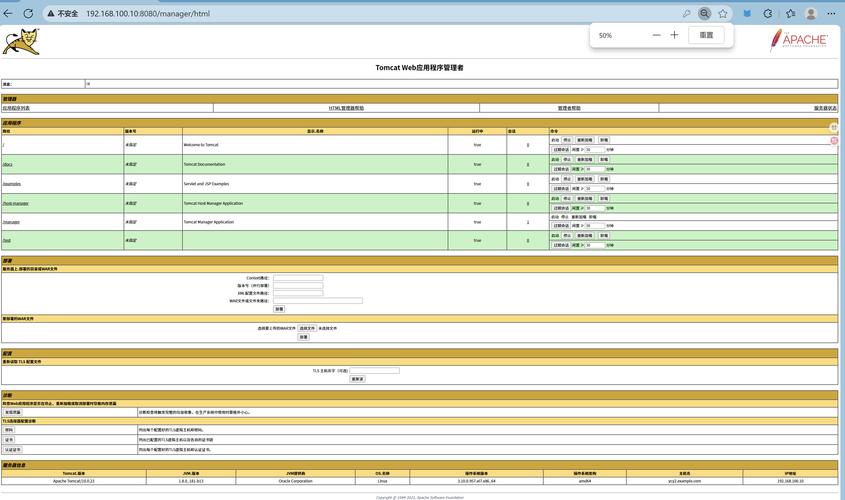Open the /docs application link
Viewport: 845px width, 500px height.
7,164
